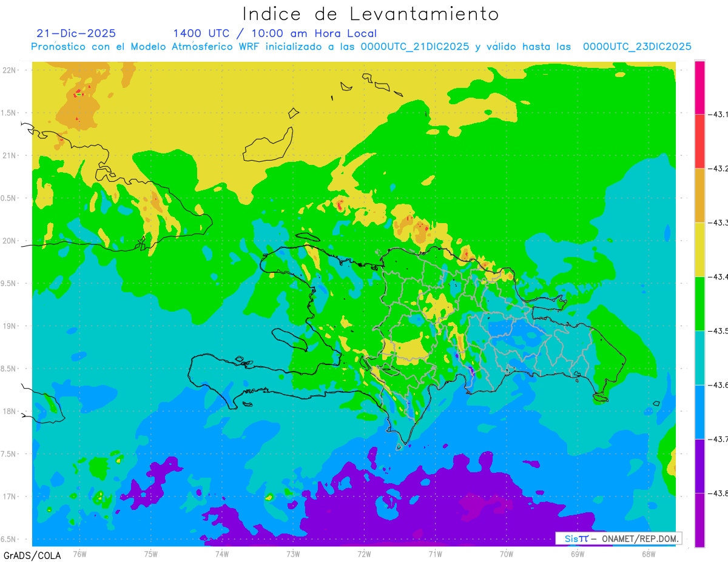
Task: Click the 72W longitude label
Action: pos(364,554)
